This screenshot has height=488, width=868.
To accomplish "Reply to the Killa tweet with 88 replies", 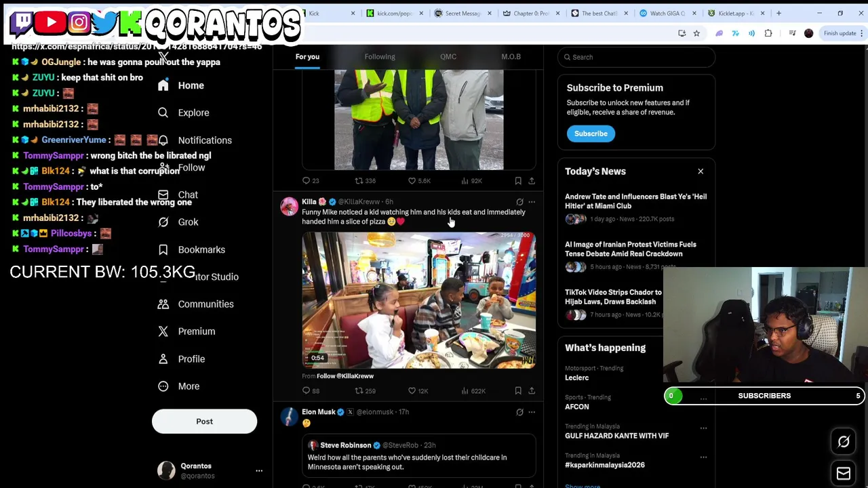I will (x=311, y=391).
